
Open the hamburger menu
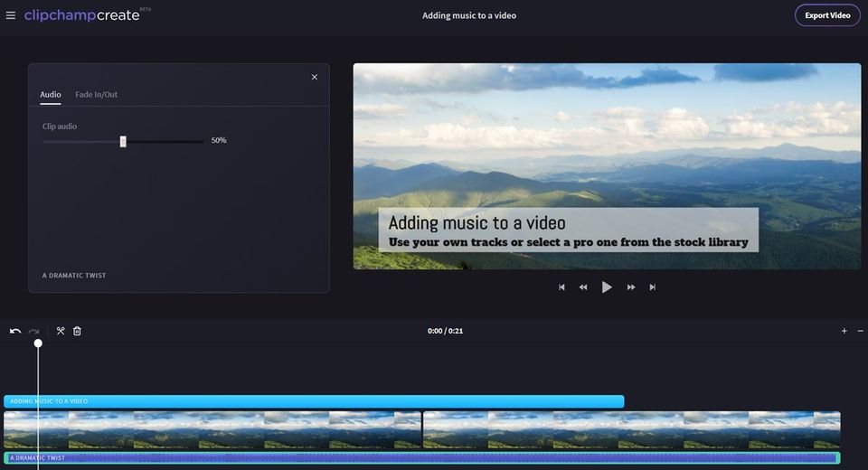point(11,15)
